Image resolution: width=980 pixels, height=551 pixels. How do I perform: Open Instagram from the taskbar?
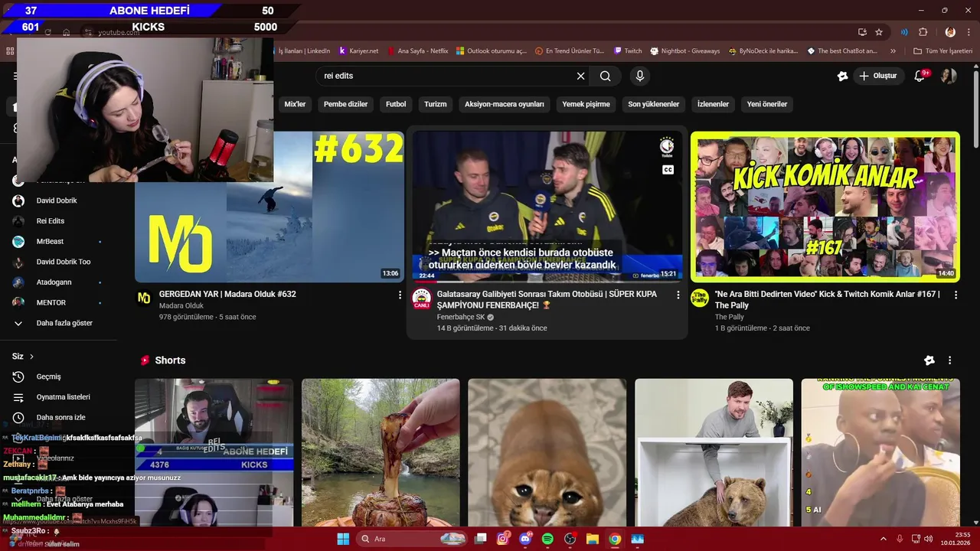coord(503,539)
